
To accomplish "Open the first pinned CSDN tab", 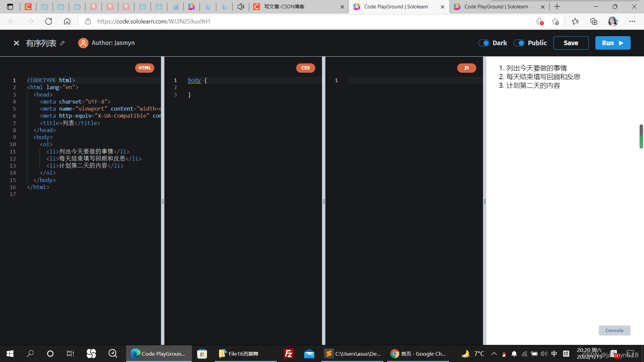I will tap(28, 7).
